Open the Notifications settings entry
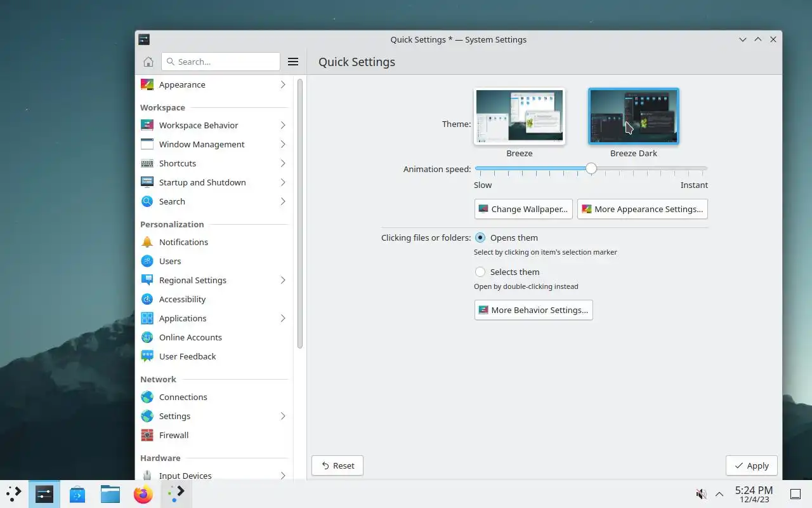Viewport: 812px width, 508px height. coord(214,242)
